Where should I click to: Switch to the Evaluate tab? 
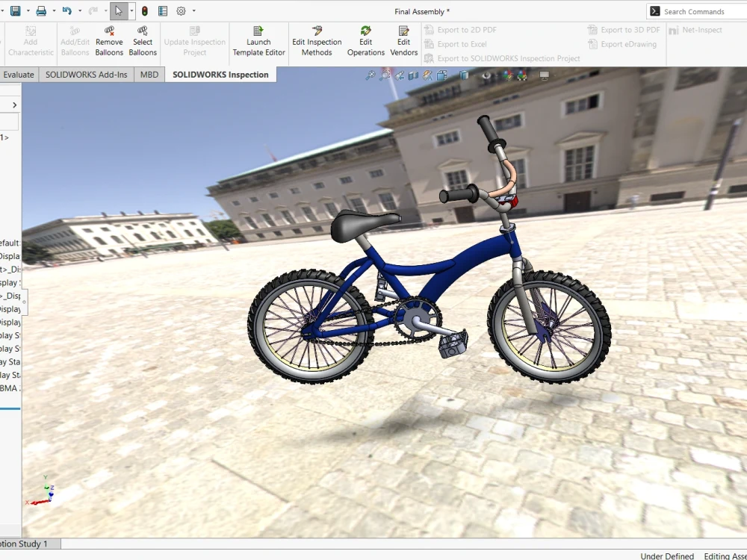click(19, 74)
